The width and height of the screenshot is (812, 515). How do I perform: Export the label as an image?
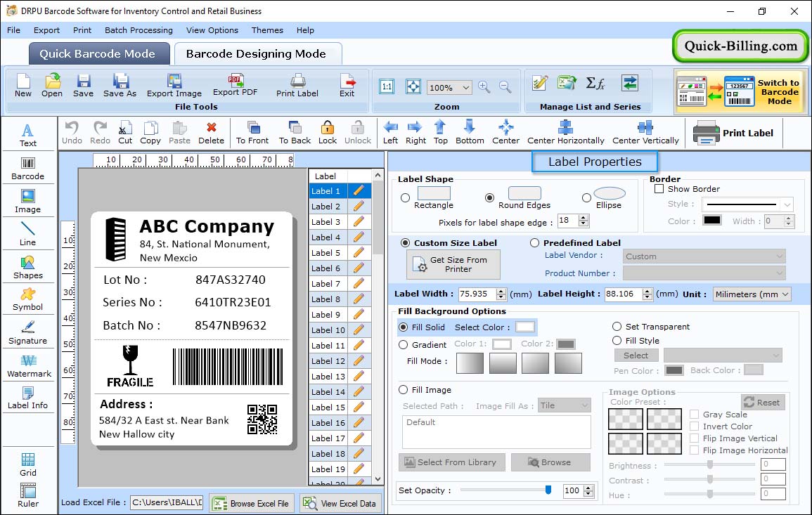[x=174, y=86]
